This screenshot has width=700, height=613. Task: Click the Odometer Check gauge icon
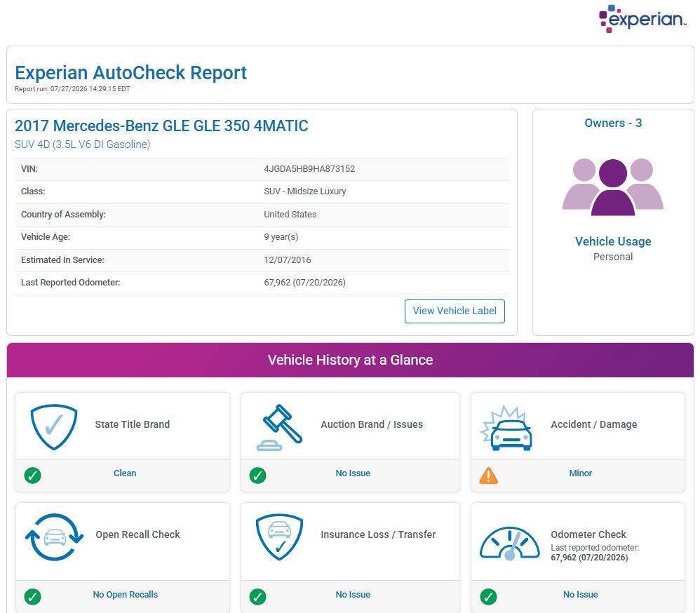coord(509,543)
